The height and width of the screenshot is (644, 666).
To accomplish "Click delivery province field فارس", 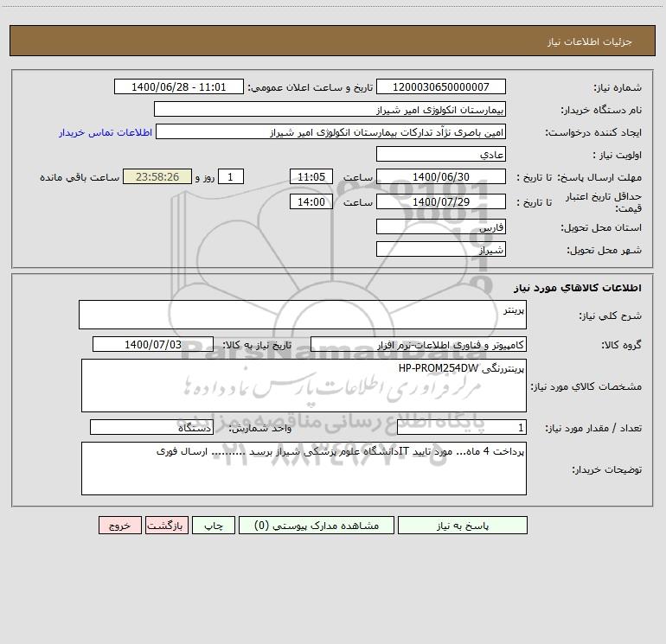I will [x=441, y=226].
